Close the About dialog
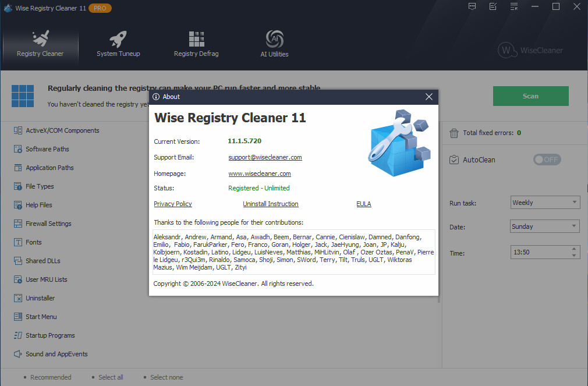This screenshot has width=588, height=386. (429, 97)
